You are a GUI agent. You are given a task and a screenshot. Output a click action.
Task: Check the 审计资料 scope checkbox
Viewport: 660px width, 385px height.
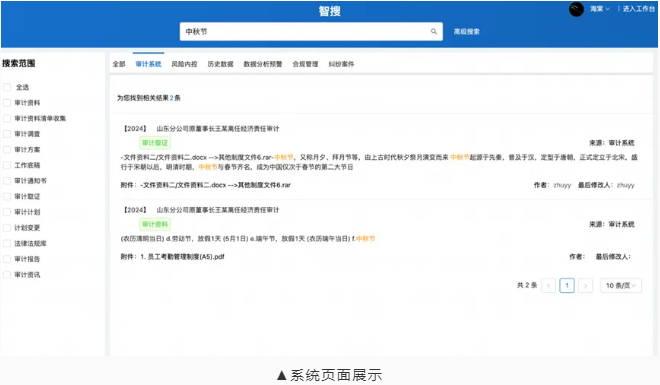(x=7, y=103)
